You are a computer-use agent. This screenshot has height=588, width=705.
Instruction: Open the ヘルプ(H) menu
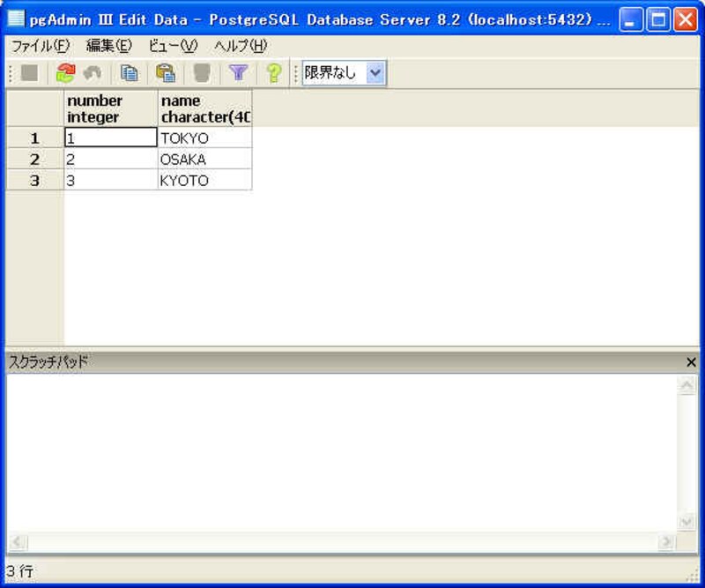(x=241, y=46)
